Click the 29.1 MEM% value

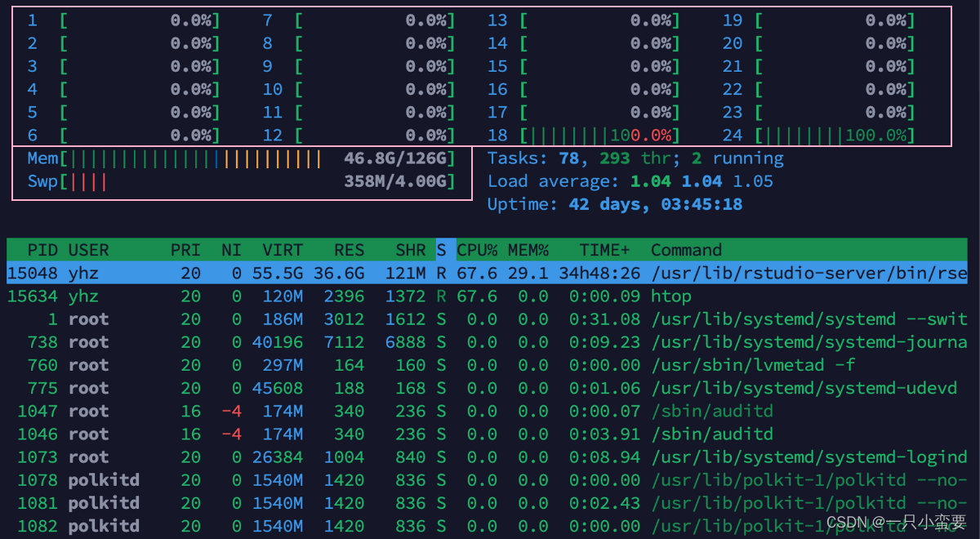pos(528,273)
